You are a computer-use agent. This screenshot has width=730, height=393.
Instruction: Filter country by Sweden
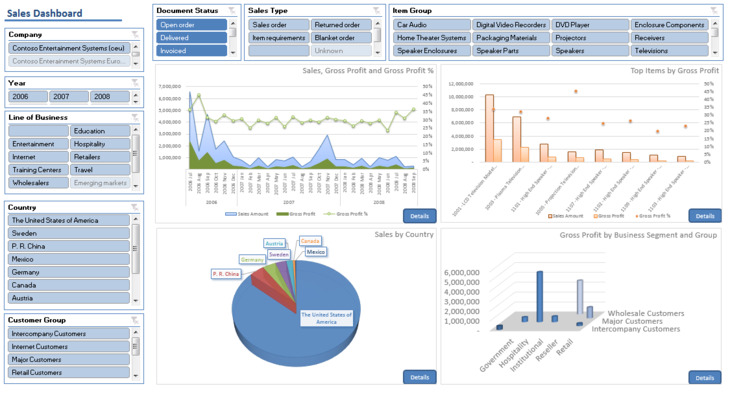(x=69, y=233)
